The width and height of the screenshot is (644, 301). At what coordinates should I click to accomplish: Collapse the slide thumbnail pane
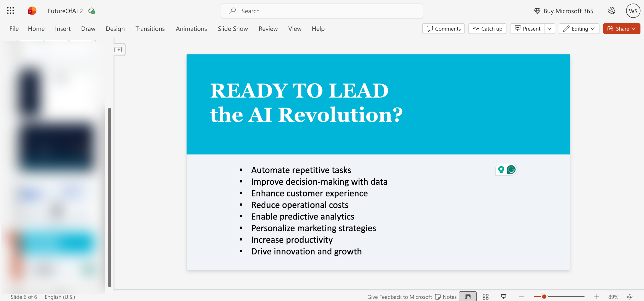coord(118,49)
